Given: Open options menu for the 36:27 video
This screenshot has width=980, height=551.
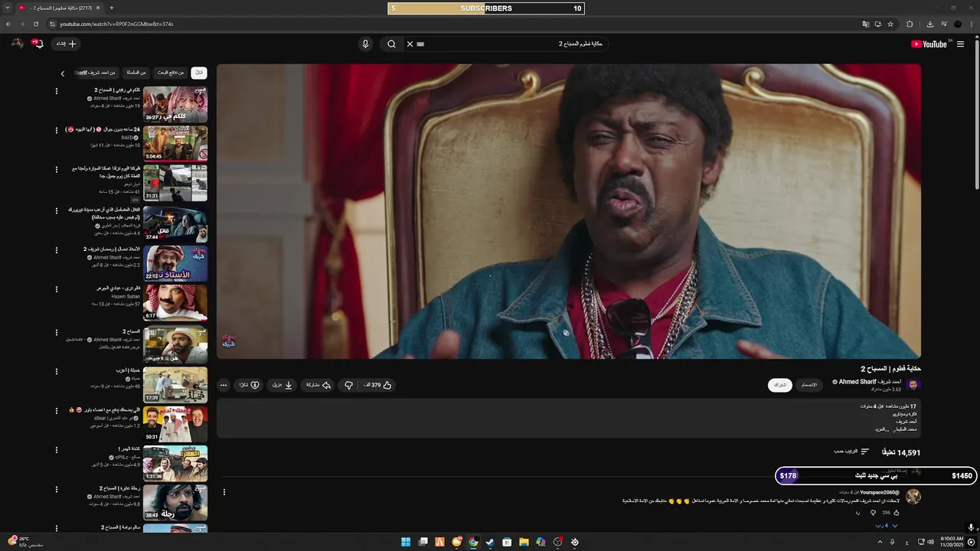Looking at the screenshot, I should 56,91.
